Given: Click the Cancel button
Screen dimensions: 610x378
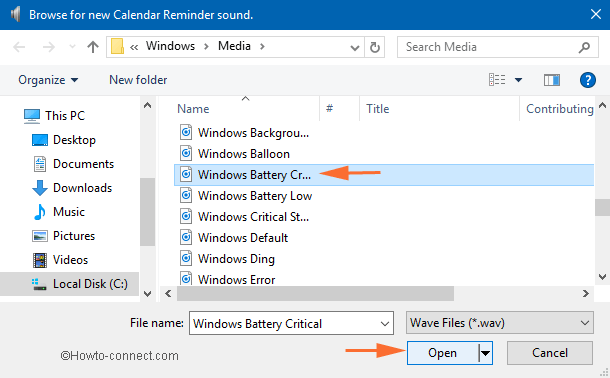Looking at the screenshot, I should point(550,353).
